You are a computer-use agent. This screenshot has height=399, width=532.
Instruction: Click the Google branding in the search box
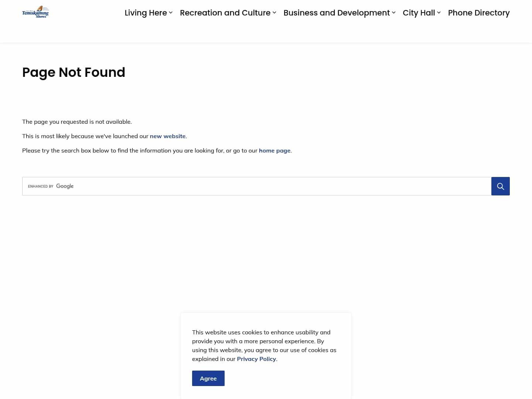coord(50,186)
